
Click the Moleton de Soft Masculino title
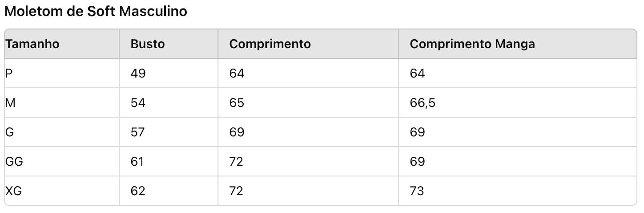click(96, 11)
